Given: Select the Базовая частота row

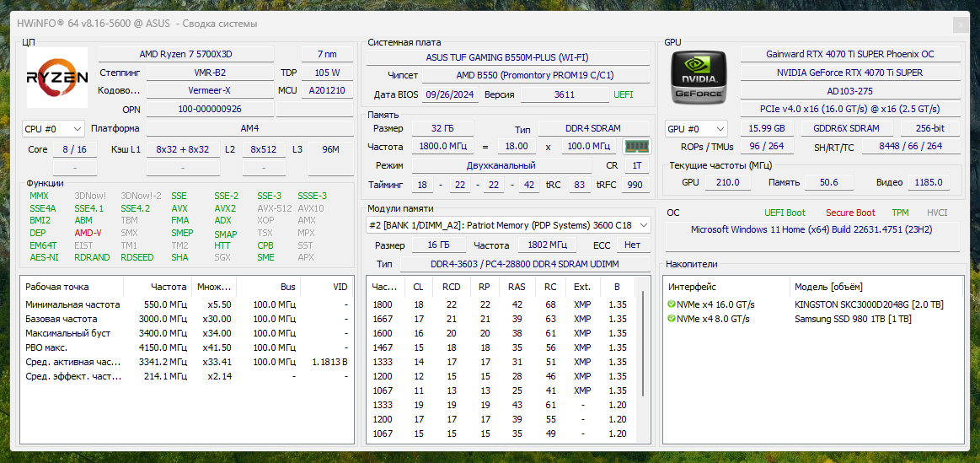Looking at the screenshot, I should [x=187, y=319].
